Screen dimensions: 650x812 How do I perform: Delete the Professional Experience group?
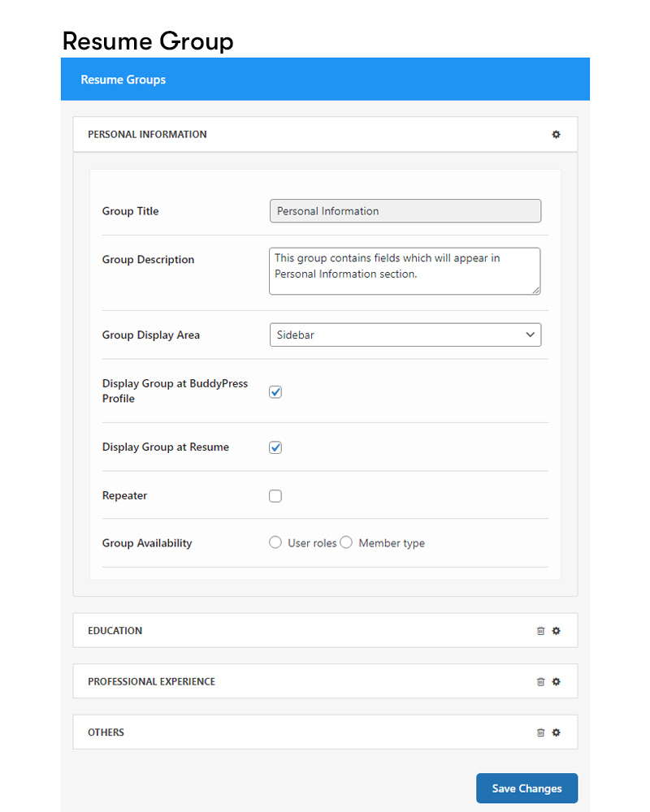(540, 681)
